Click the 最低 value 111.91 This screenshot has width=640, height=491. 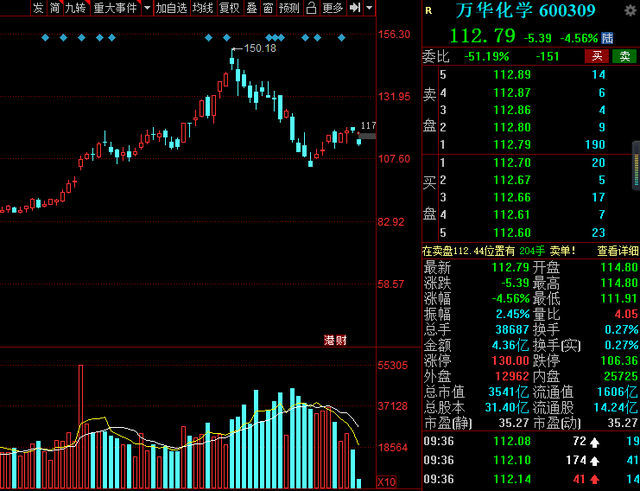pyautogui.click(x=619, y=299)
